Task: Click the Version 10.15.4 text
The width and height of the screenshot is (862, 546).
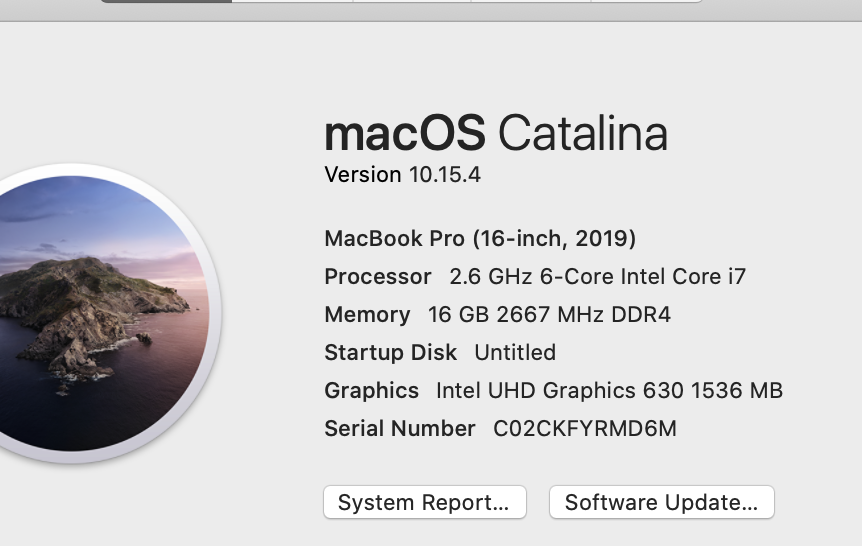Action: pyautogui.click(x=402, y=175)
